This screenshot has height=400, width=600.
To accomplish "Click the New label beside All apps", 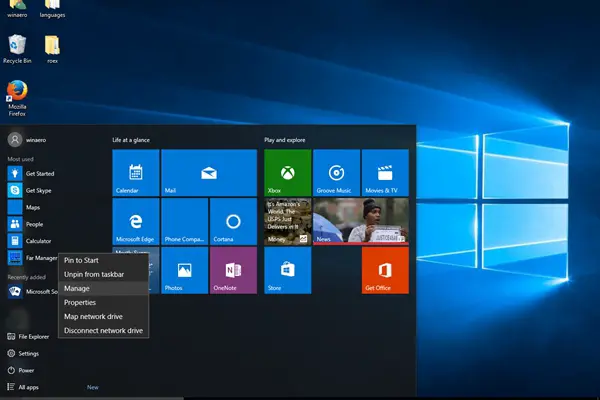I will [x=93, y=387].
